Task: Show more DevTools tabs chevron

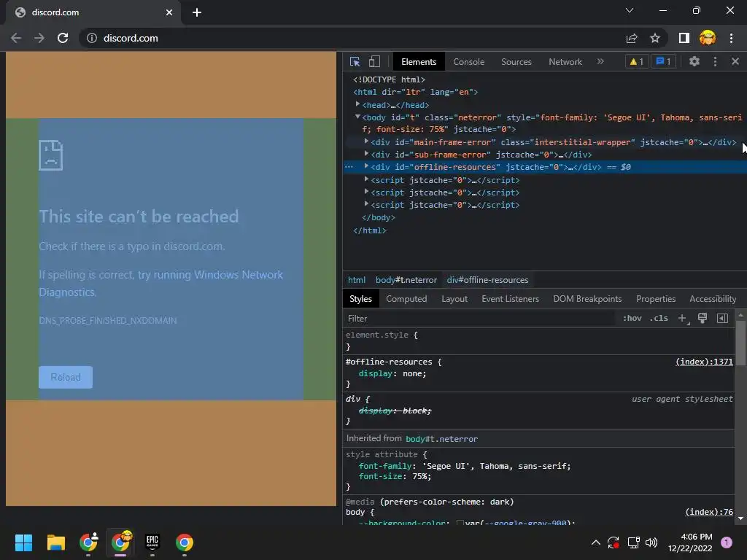Action: coord(600,61)
